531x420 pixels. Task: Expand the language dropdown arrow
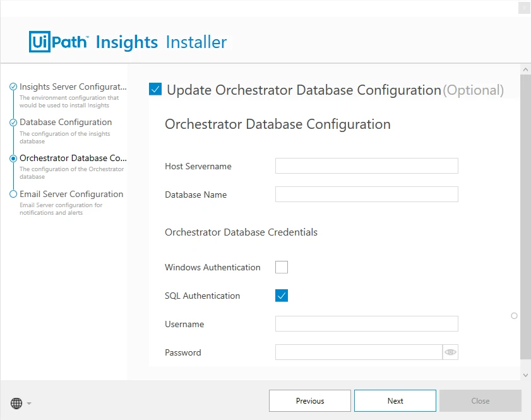tap(29, 404)
